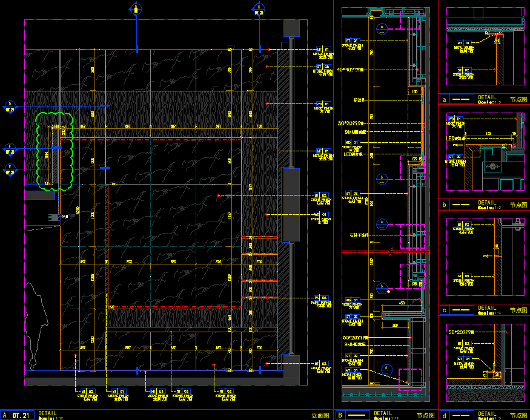Click the human scale figure silhouette

coord(36,326)
